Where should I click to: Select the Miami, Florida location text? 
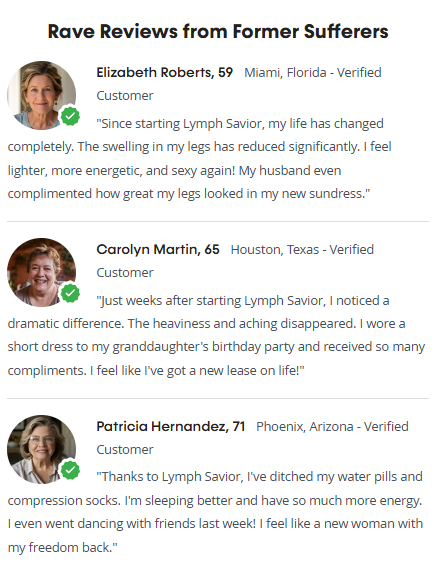pyautogui.click(x=285, y=73)
